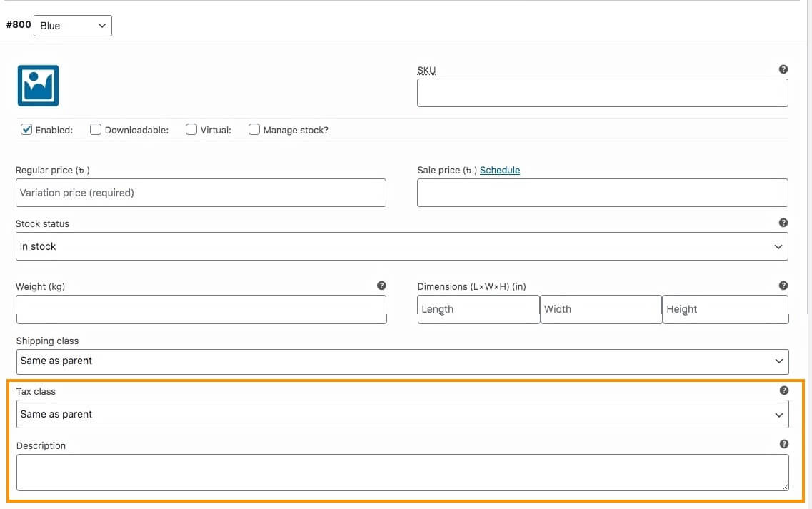Open the Blue attribute dropdown
The width and height of the screenshot is (812, 509).
(x=73, y=26)
